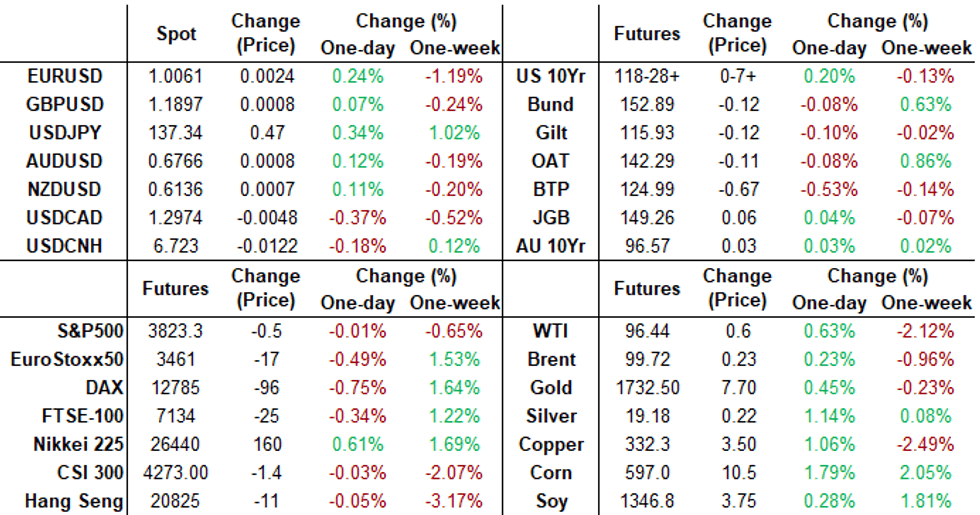
Task: Click the US 10Yr futures label
Action: tap(545, 76)
